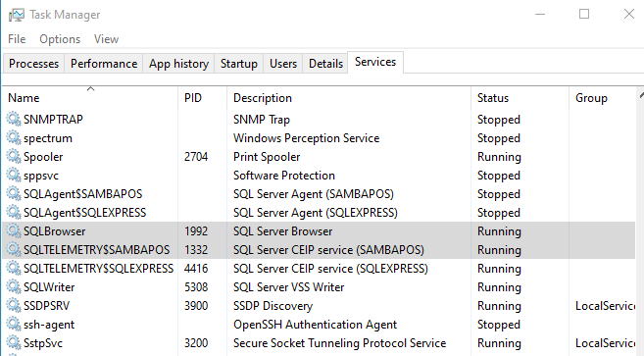Click the gear icon beside Spooler

point(14,157)
